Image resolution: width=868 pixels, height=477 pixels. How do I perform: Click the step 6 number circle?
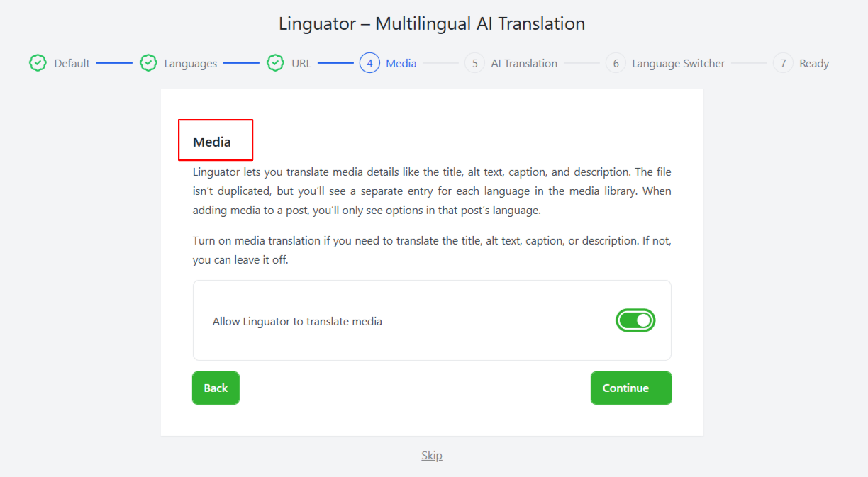tap(616, 63)
